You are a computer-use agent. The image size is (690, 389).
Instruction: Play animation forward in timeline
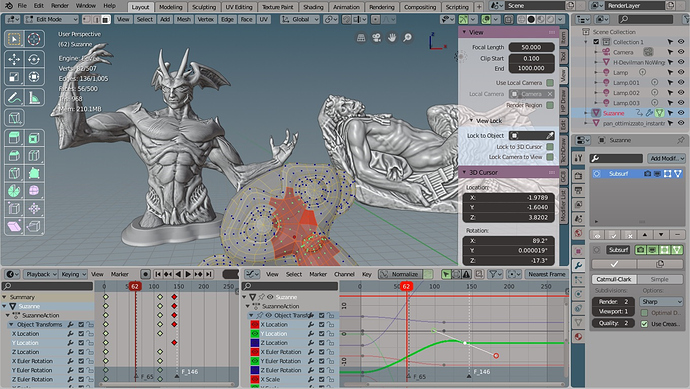pyautogui.click(x=188, y=274)
